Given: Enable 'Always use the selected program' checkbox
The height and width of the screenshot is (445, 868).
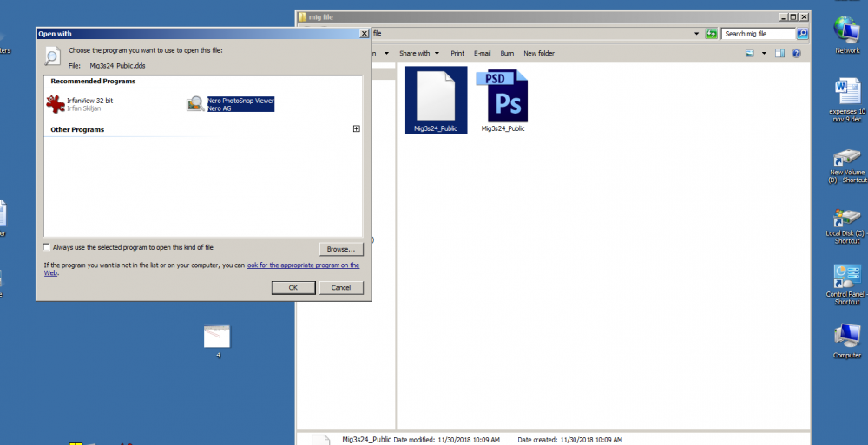Looking at the screenshot, I should coord(47,247).
